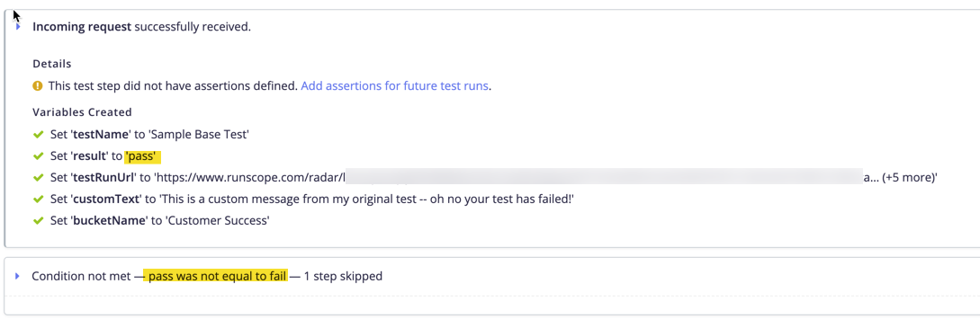Viewport: 980px width, 328px height.
Task: Open the Add assertions for future test runs link
Action: coord(394,86)
